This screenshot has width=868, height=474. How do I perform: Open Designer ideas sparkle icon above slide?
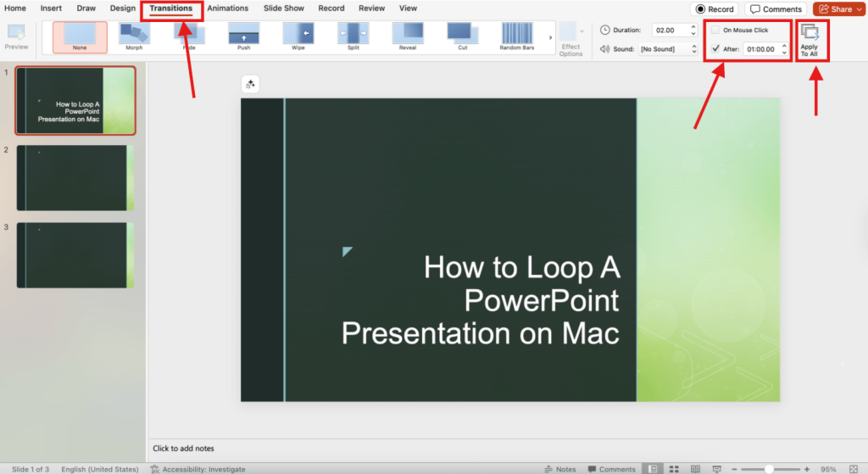250,84
